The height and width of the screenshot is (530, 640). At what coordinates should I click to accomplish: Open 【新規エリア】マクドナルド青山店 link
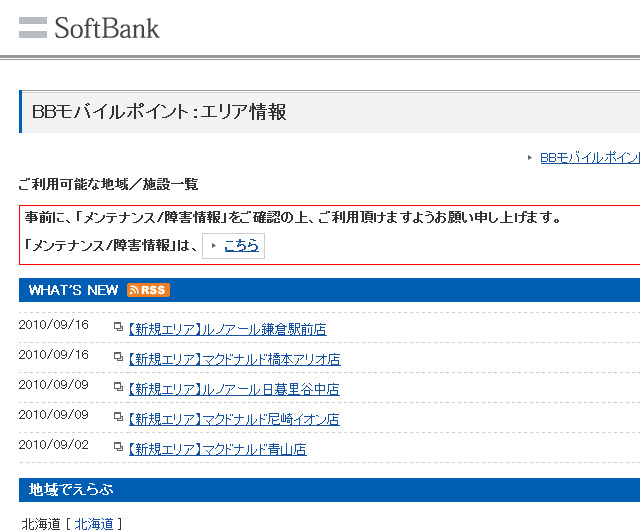218,449
